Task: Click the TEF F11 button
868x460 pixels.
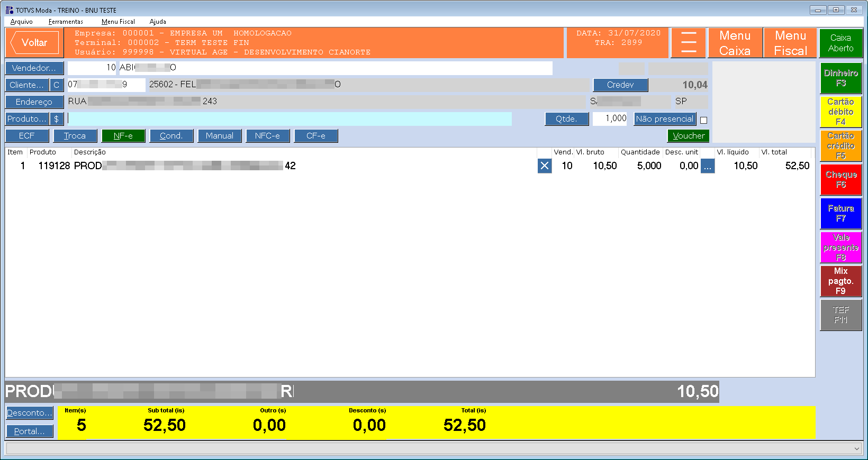Action: 841,315
